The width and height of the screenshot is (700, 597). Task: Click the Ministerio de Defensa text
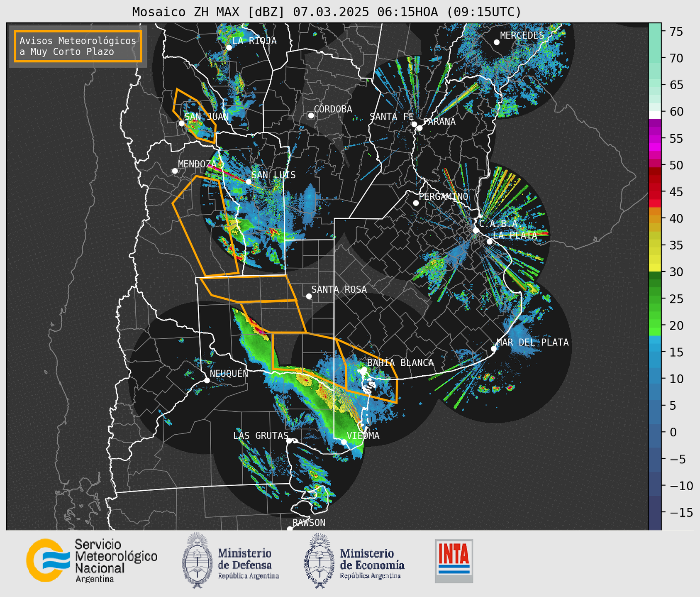coord(249,563)
